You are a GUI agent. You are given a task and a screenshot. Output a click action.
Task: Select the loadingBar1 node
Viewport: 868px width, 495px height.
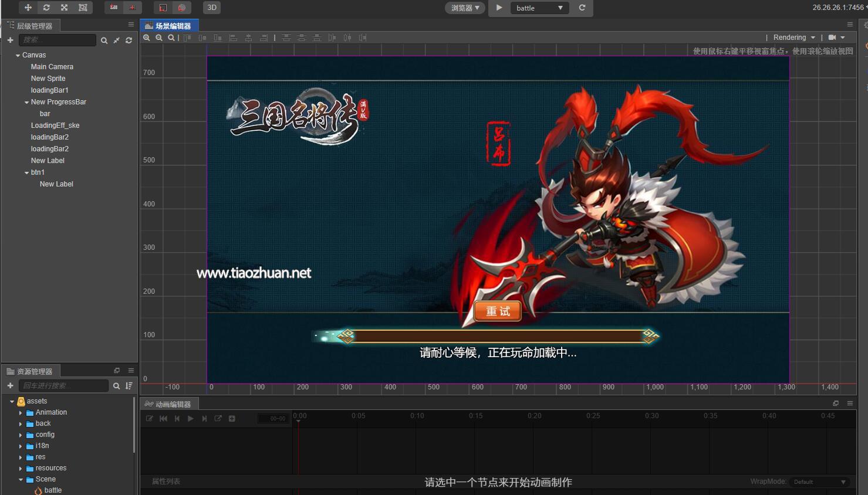click(x=49, y=90)
